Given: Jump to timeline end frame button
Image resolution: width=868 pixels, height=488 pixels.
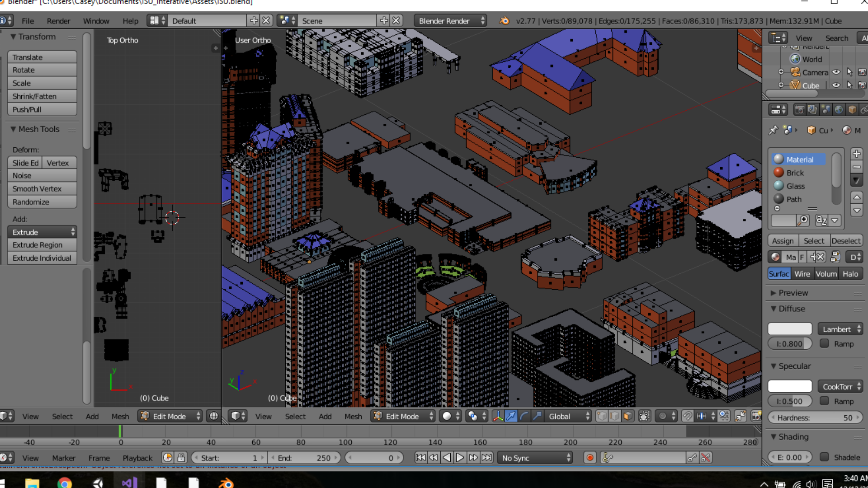Looking at the screenshot, I should coord(486,458).
